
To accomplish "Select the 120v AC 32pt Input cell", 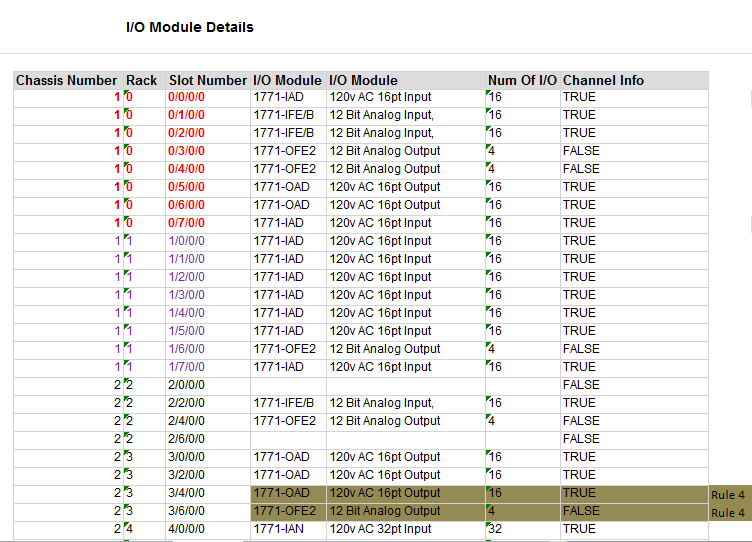I will point(406,529).
